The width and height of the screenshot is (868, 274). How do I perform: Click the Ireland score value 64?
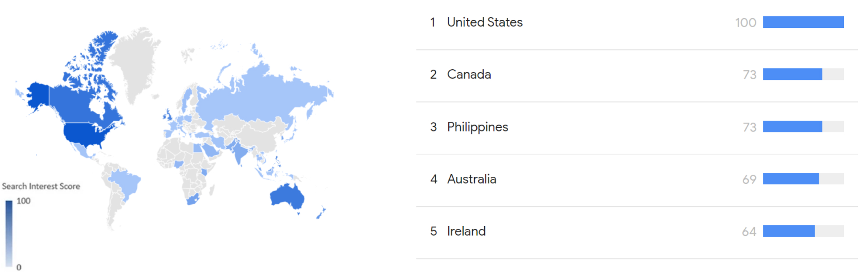click(749, 232)
